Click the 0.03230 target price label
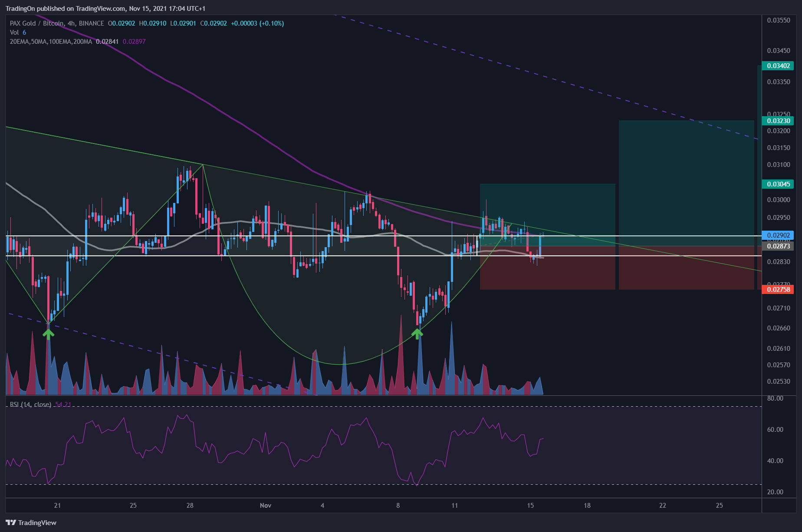 778,121
